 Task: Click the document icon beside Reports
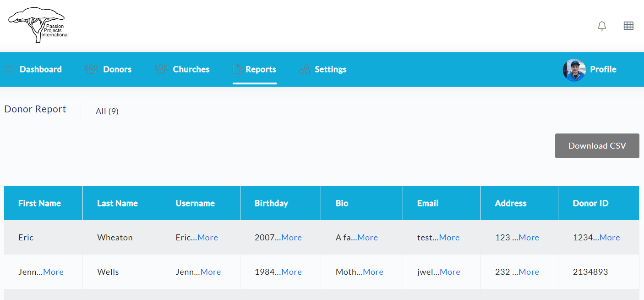point(236,69)
